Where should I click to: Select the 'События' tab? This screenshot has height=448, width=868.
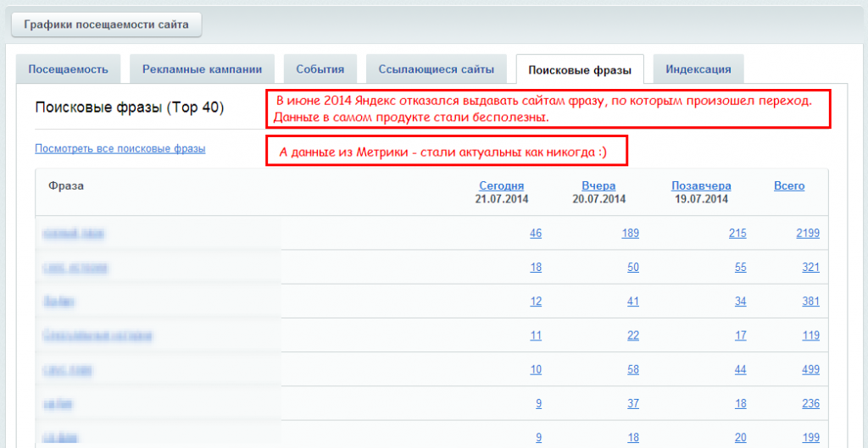(320, 69)
